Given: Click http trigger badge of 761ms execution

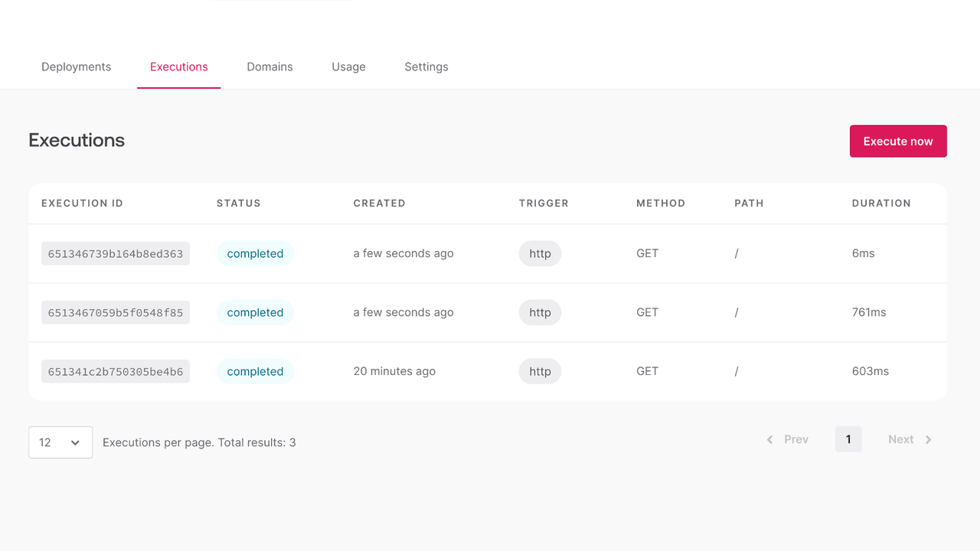Looking at the screenshot, I should [540, 313].
